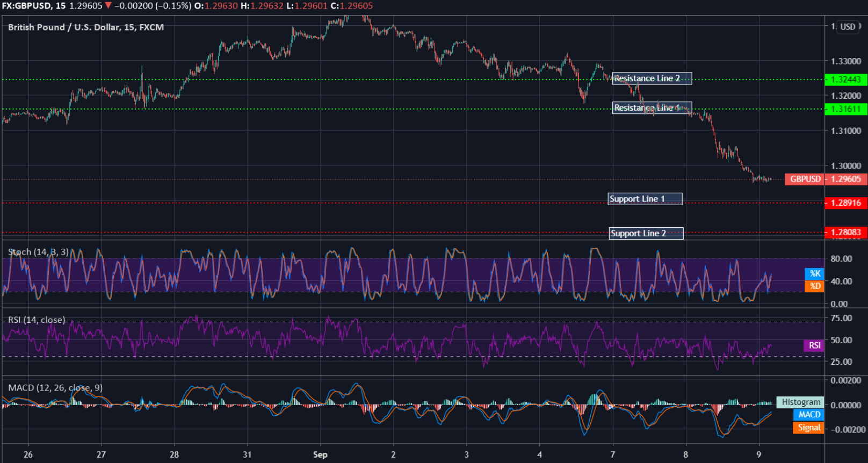868x463 pixels.
Task: Click the 1.31611 green price tag
Action: 846,109
